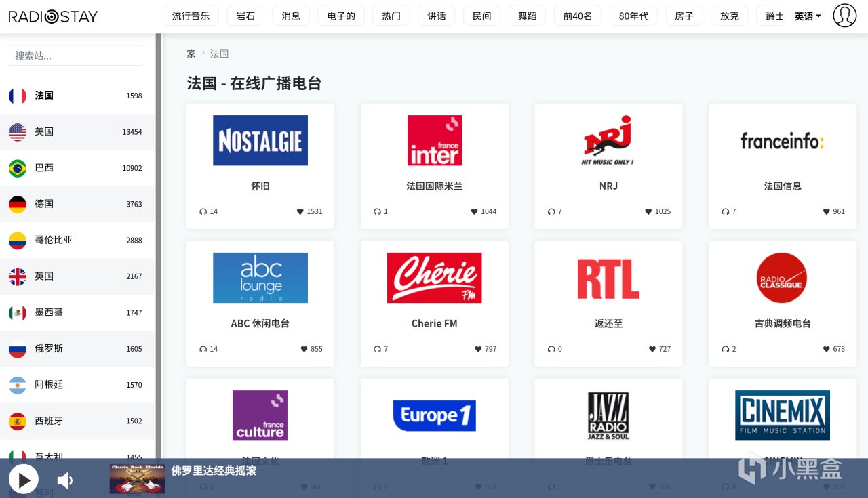Click the United States flag icon
The width and height of the screenshot is (868, 498).
18,132
